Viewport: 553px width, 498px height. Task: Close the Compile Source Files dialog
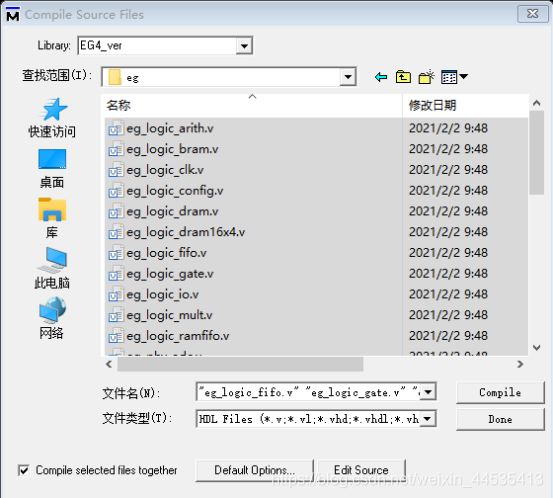[x=533, y=14]
